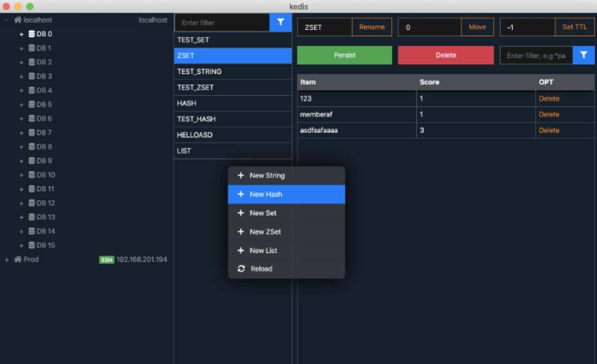The width and height of the screenshot is (597, 364).
Task: Focus the Enter filter key search field
Action: [x=222, y=22]
